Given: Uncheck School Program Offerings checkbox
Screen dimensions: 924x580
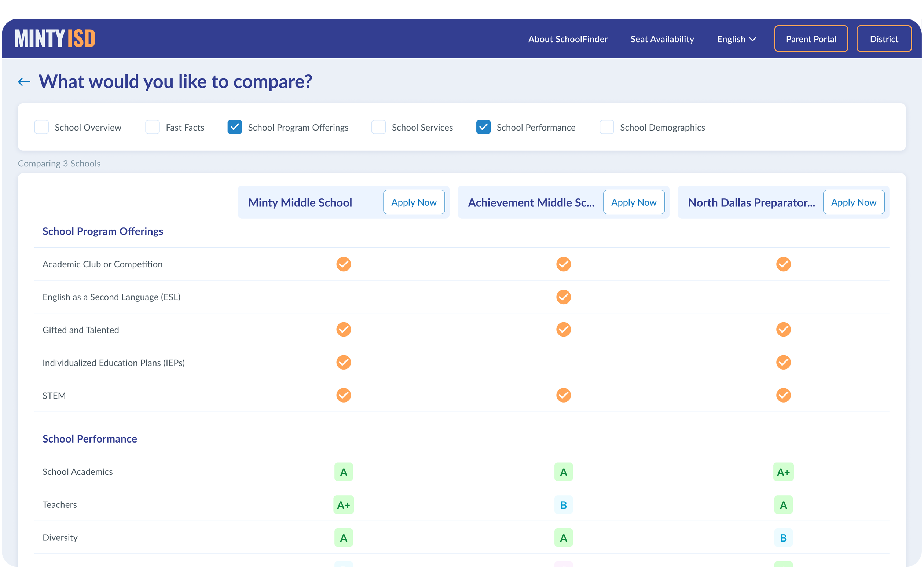Looking at the screenshot, I should click(x=234, y=127).
